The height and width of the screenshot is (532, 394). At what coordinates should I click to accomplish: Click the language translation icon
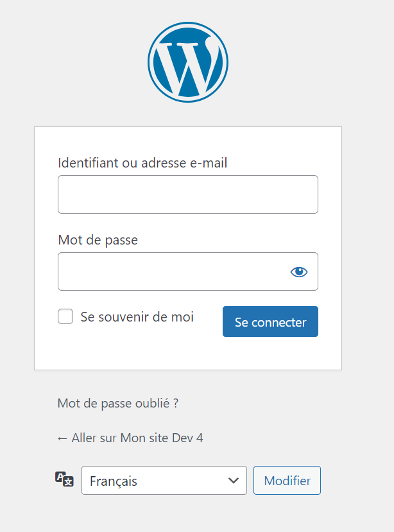click(64, 479)
